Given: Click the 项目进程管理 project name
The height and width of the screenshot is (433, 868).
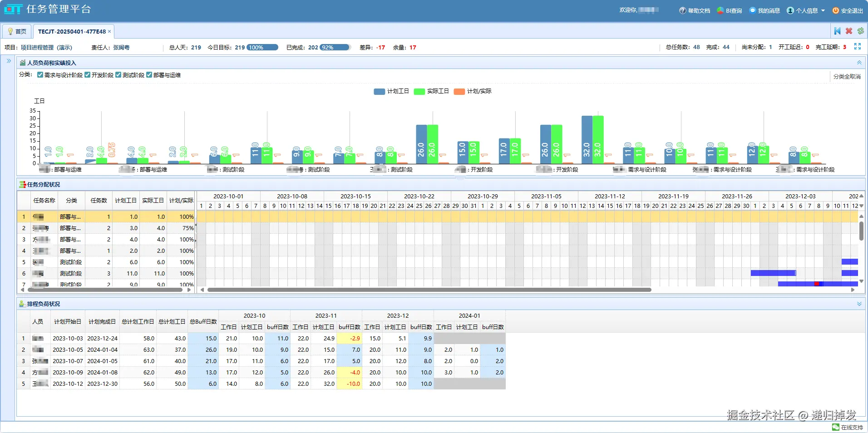Looking at the screenshot, I should coord(46,47).
